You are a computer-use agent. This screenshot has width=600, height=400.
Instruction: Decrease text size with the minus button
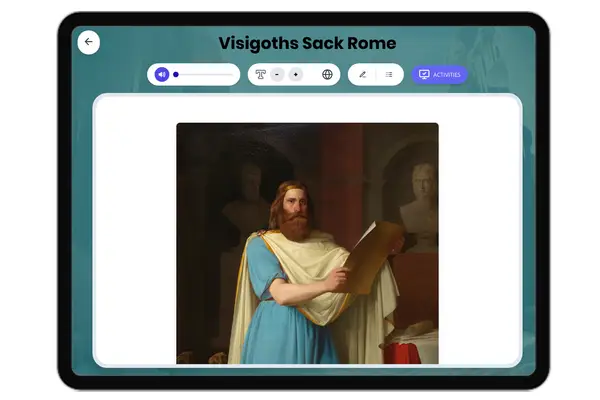[277, 74]
